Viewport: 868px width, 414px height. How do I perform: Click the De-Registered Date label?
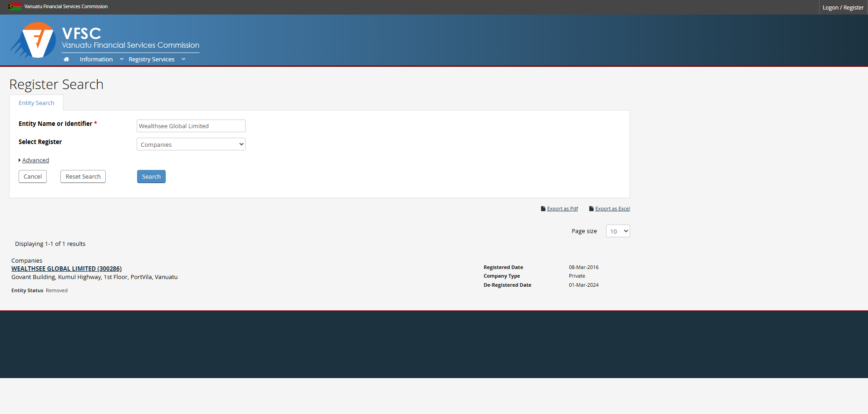pos(507,285)
